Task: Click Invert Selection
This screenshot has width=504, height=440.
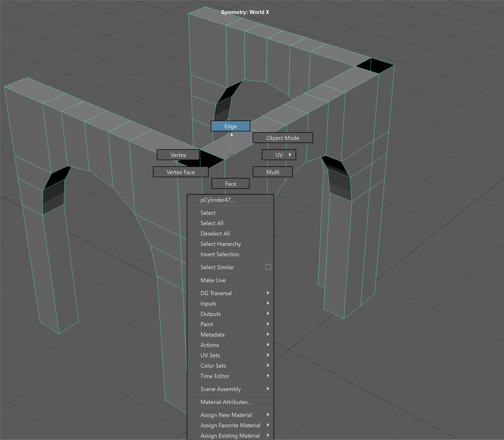Action: 219,254
